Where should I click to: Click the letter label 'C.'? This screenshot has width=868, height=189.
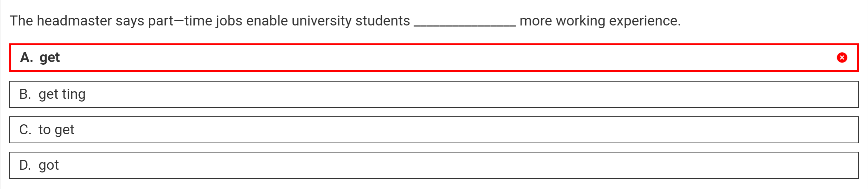pos(25,130)
